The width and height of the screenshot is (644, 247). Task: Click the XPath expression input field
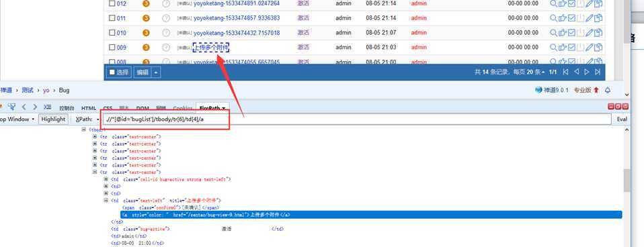coord(356,119)
